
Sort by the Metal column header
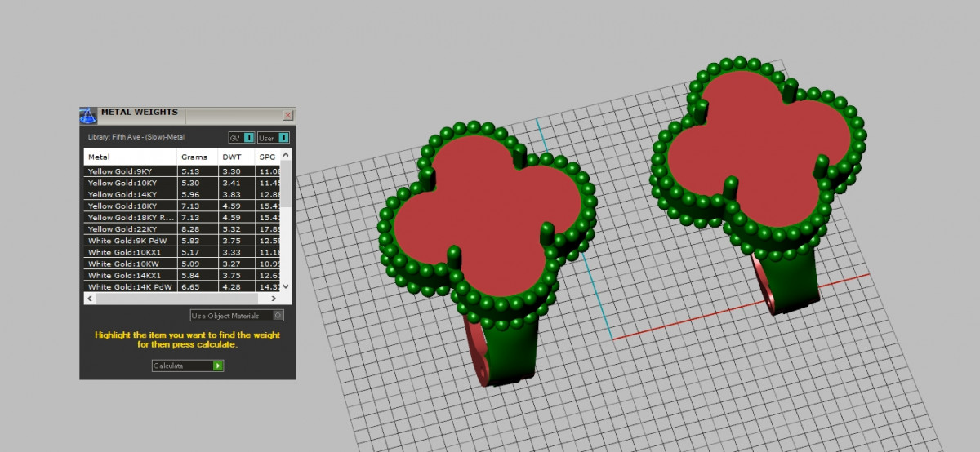[131, 157]
